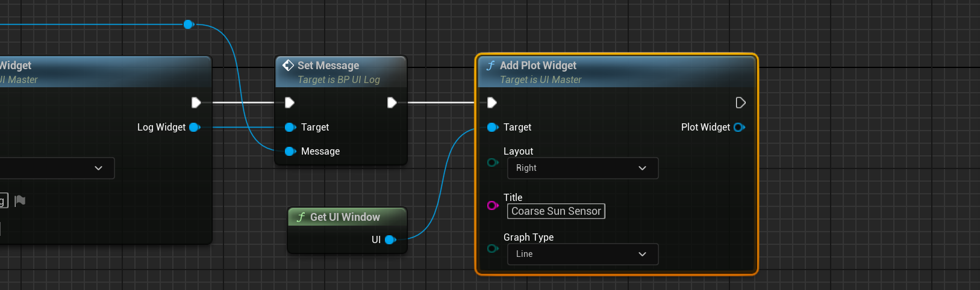980x290 pixels.
Task: Click the Message input pin on Set Message
Action: coord(290,151)
